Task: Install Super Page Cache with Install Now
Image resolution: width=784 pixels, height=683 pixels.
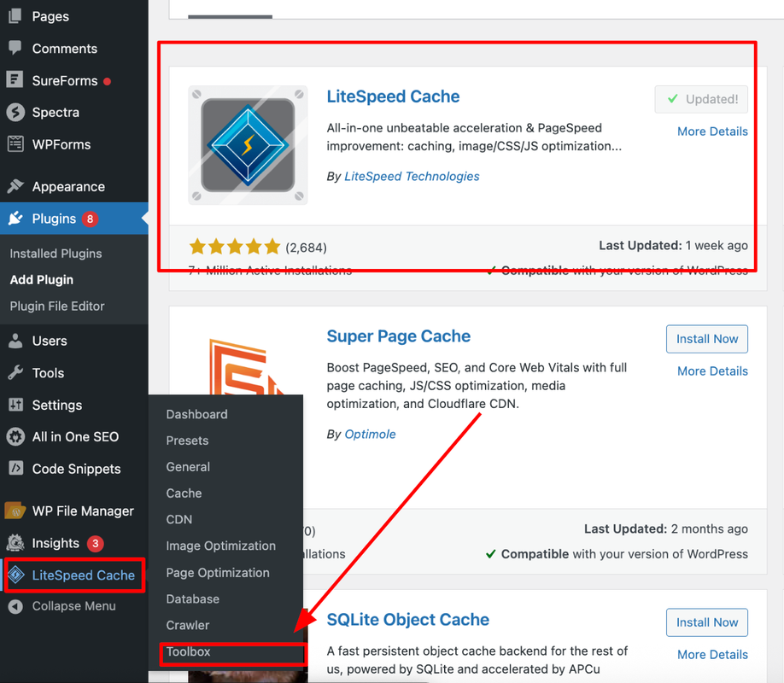Action: pos(707,339)
